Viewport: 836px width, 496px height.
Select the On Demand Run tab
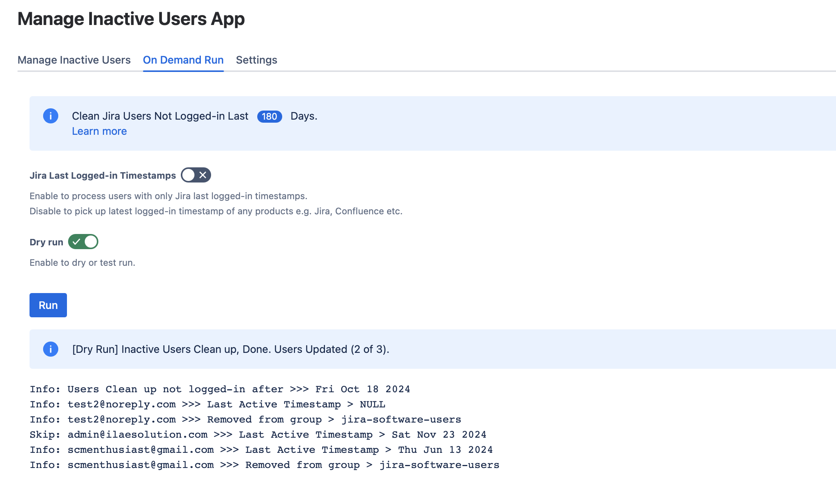pyautogui.click(x=183, y=60)
